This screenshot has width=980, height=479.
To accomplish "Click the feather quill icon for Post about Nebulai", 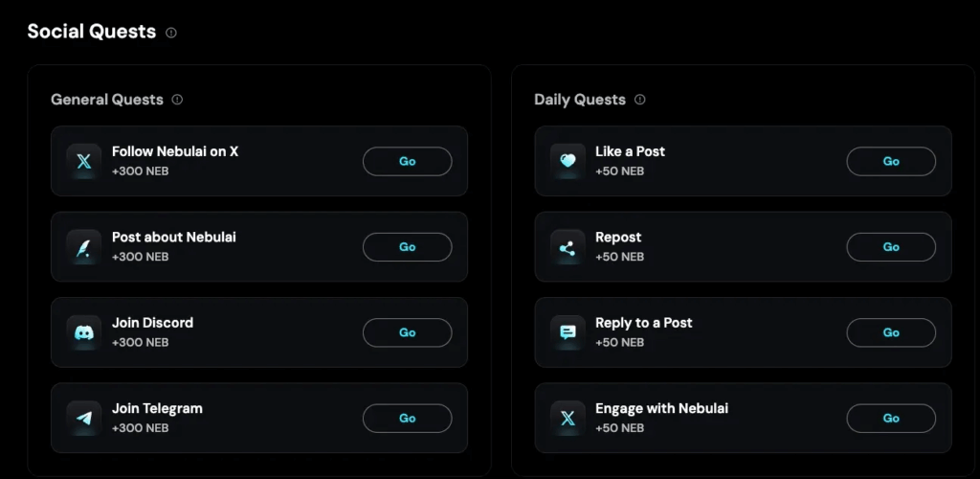I will pos(84,247).
